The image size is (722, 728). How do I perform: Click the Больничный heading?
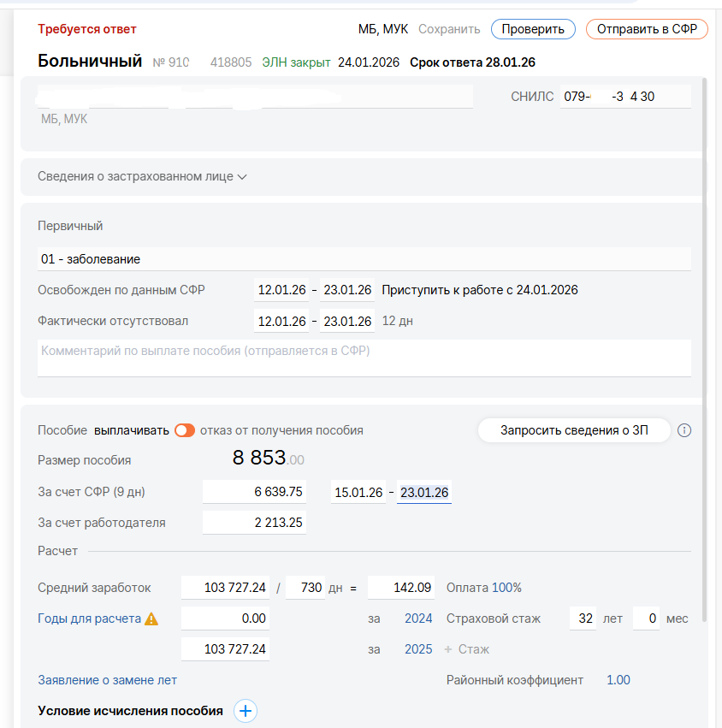pos(90,62)
